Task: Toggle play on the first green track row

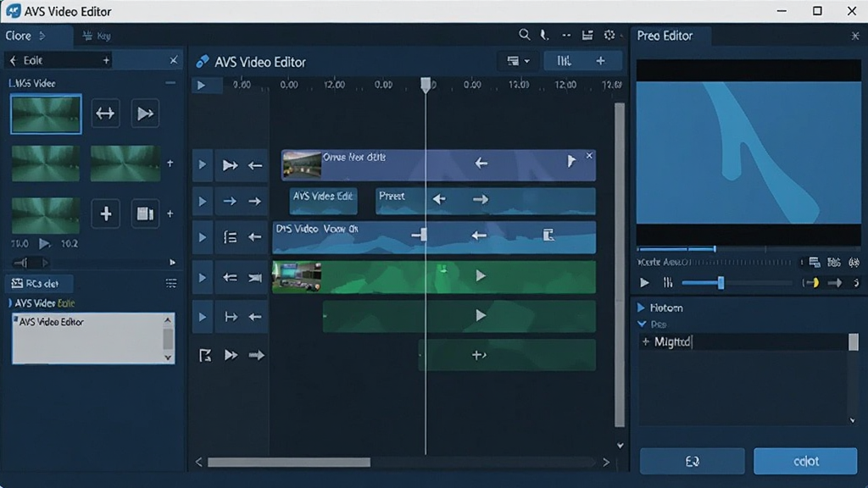Action: (202, 278)
